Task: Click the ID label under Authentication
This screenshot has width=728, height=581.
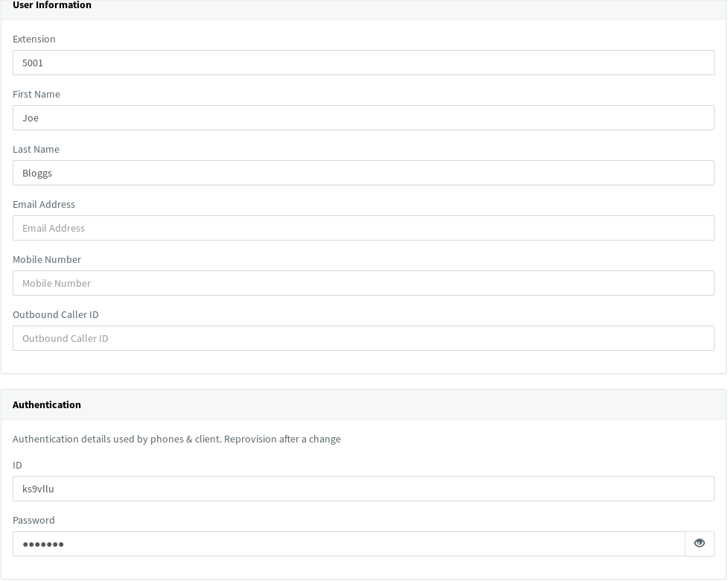Action: [17, 466]
